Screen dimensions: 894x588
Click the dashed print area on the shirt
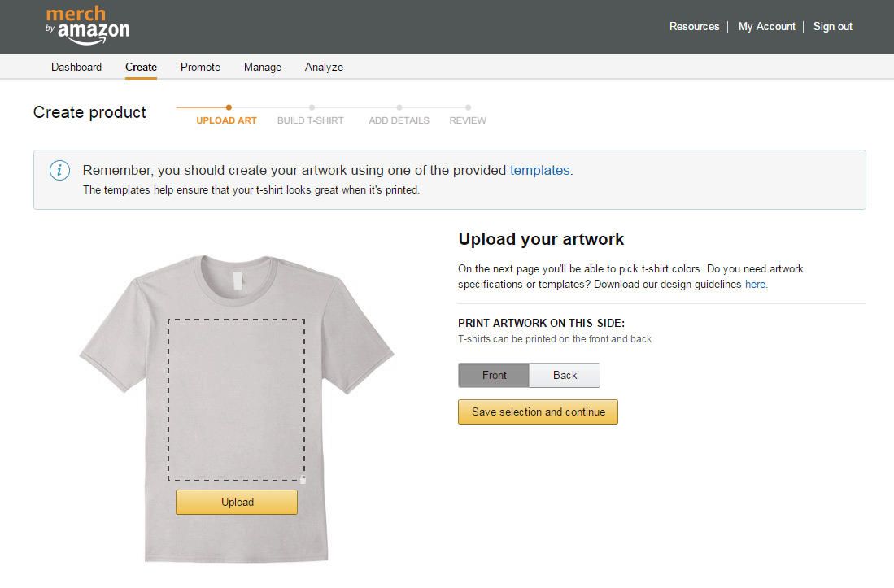236,400
